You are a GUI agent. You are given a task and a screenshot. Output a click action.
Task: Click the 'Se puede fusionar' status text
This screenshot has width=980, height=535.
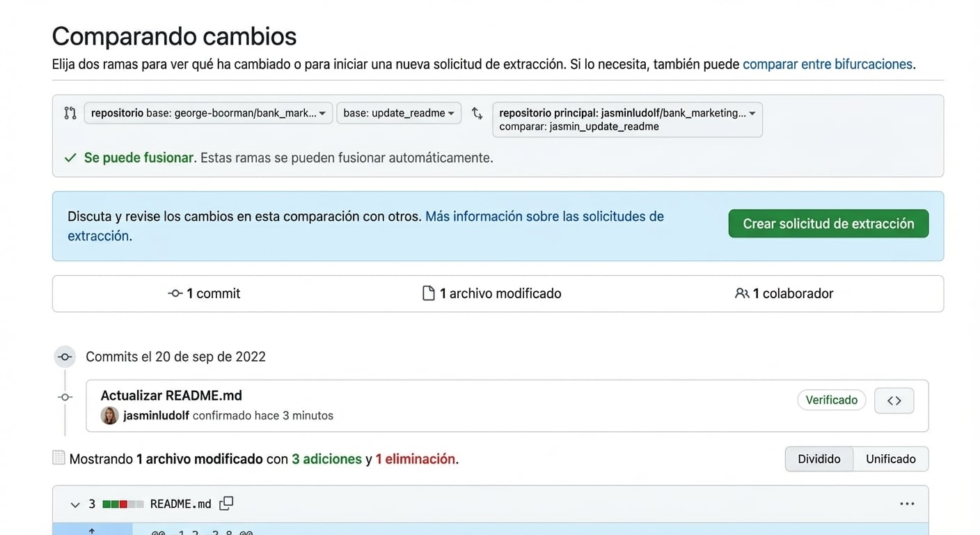(139, 158)
